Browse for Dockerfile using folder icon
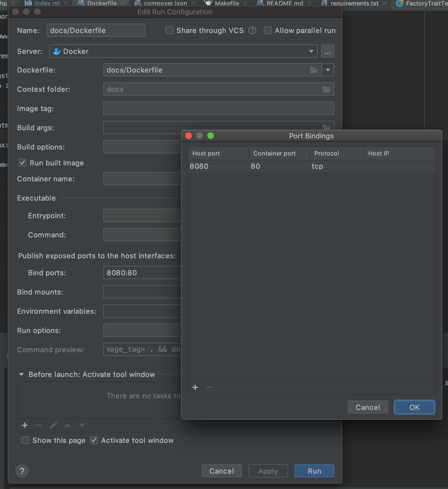Image resolution: width=448 pixels, height=489 pixels. click(x=314, y=70)
